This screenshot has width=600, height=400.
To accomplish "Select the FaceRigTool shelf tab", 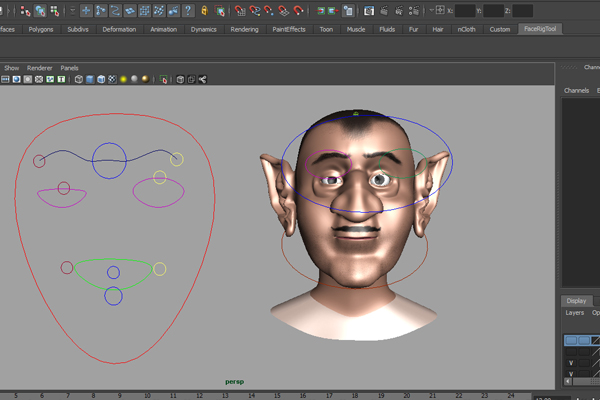I will tap(540, 29).
